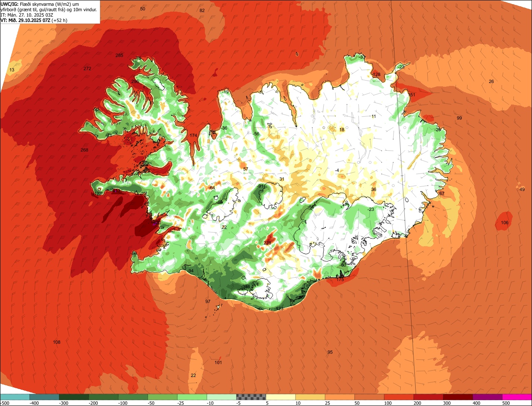This screenshot has width=532, height=406.
Task: Click the map value 228 in the highlands
Action: pos(267,243)
